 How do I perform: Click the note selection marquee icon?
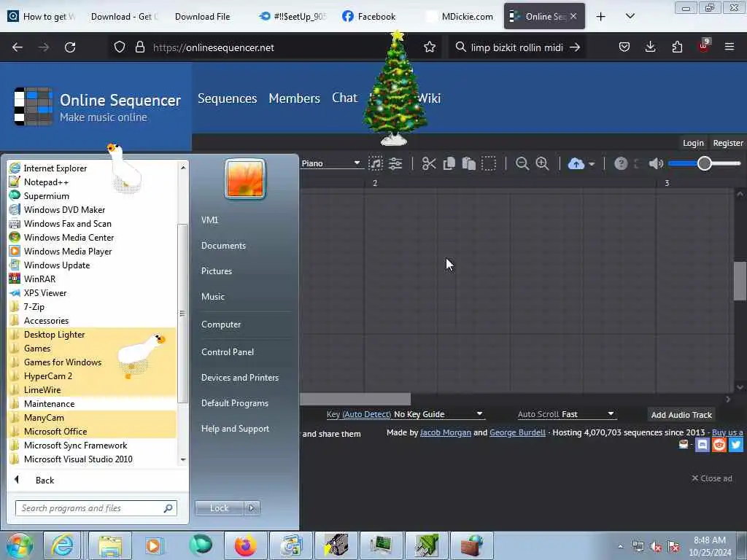(x=376, y=164)
